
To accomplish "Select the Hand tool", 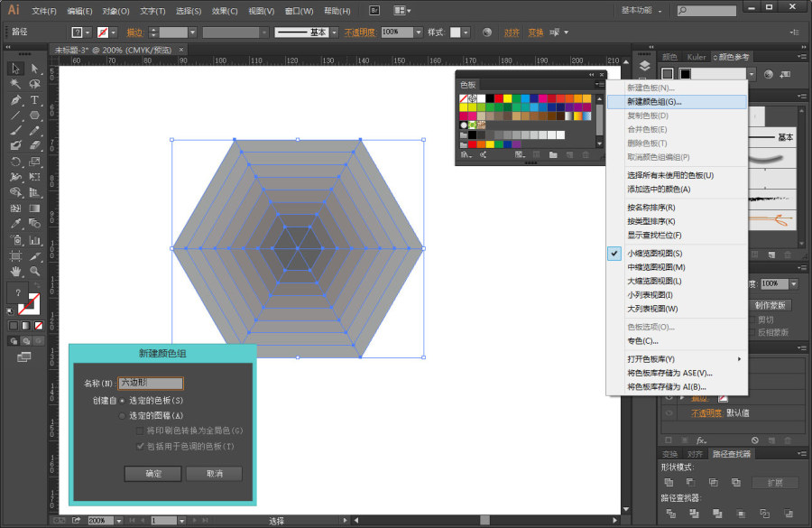I will pos(15,271).
